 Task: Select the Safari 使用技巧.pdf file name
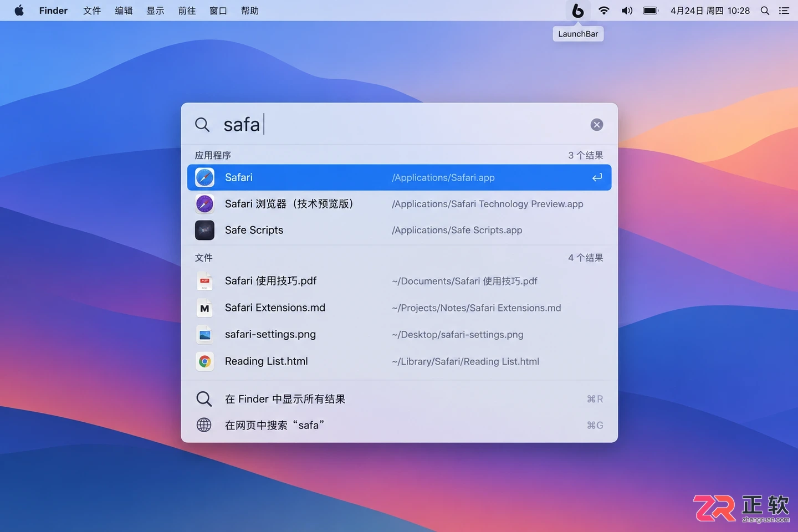click(270, 281)
